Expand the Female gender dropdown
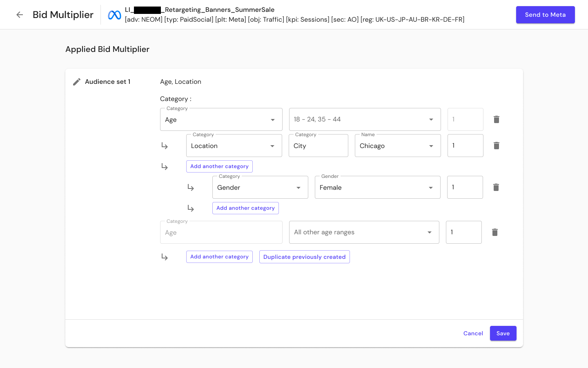 point(431,187)
